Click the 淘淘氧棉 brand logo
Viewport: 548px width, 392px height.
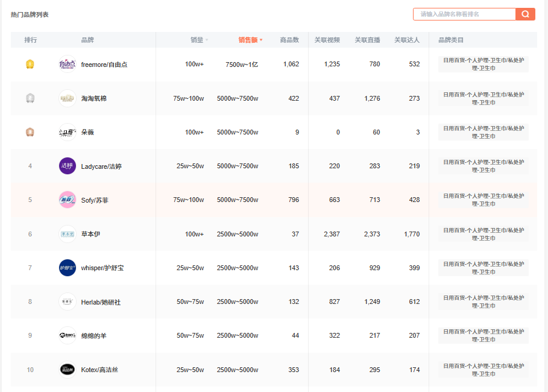point(68,98)
